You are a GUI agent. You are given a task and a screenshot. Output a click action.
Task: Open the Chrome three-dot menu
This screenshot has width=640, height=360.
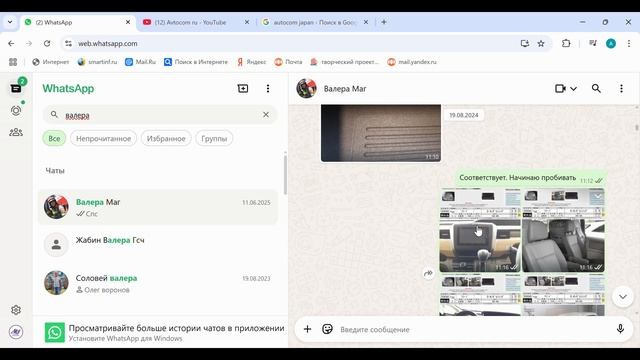pyautogui.click(x=629, y=43)
